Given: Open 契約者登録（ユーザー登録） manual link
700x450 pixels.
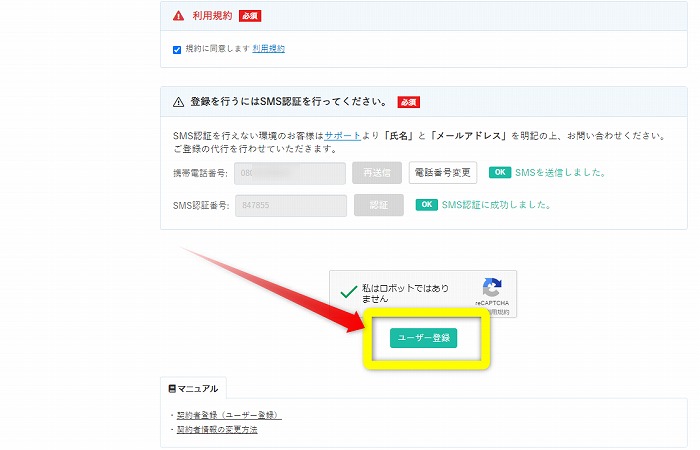Looking at the screenshot, I should pyautogui.click(x=229, y=415).
